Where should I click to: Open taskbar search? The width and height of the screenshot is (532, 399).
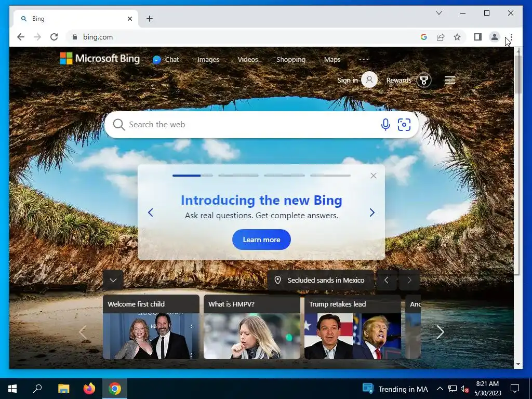click(x=37, y=389)
